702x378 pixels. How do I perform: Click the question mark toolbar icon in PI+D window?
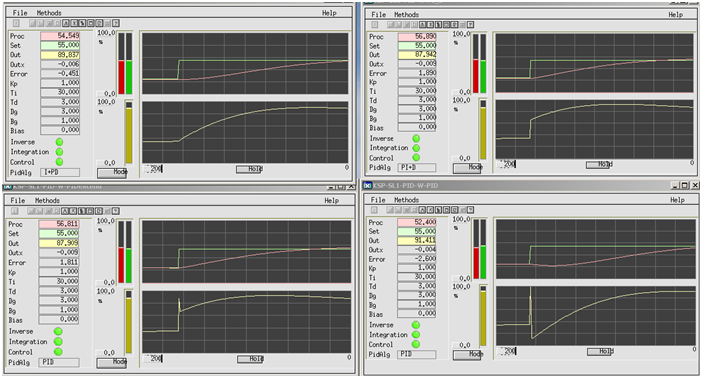(x=471, y=24)
